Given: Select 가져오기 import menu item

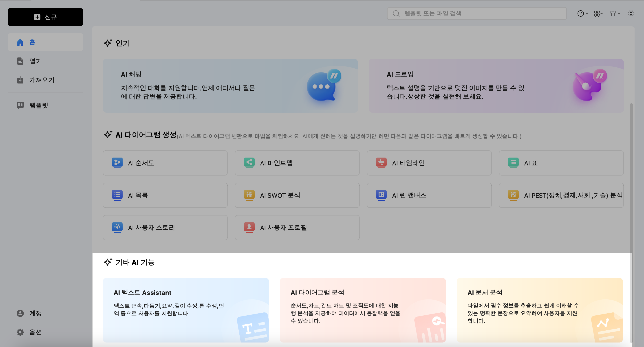Looking at the screenshot, I should [42, 80].
